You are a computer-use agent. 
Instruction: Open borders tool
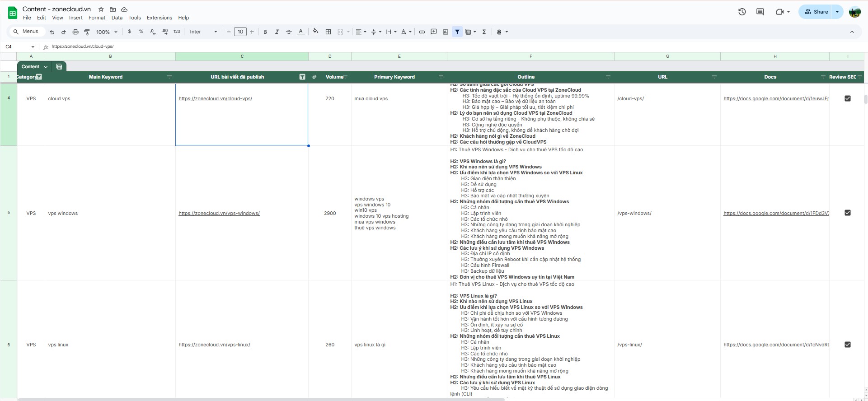pyautogui.click(x=328, y=32)
